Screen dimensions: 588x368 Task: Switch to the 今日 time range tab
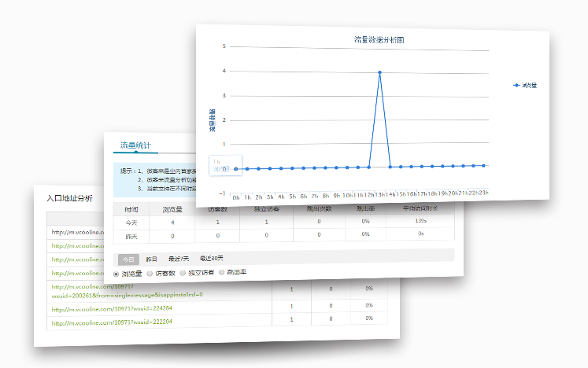click(128, 259)
